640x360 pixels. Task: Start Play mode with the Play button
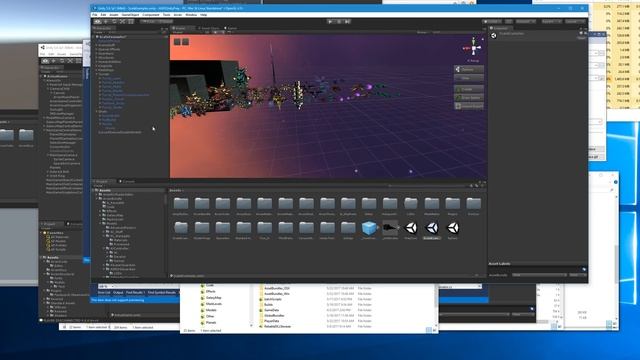click(330, 21)
